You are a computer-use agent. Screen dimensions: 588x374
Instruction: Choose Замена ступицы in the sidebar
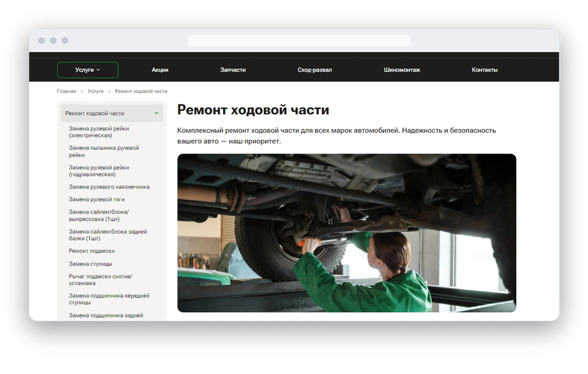(x=90, y=263)
